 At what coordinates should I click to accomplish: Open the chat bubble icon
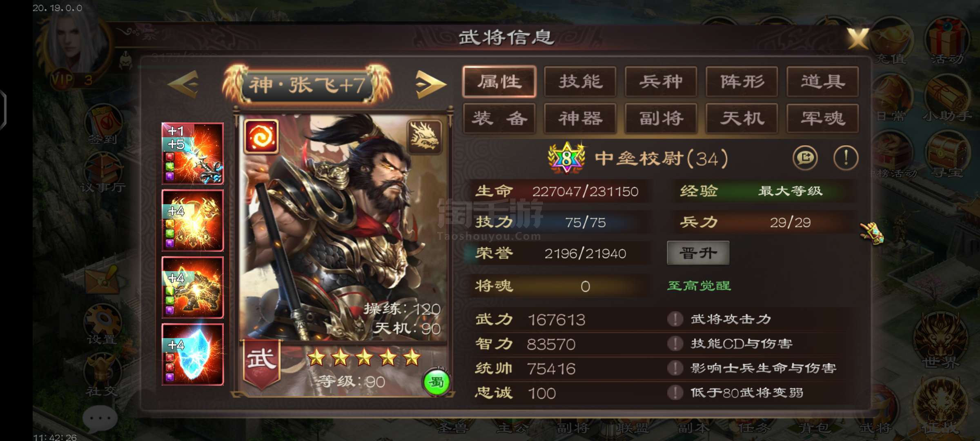click(x=100, y=418)
